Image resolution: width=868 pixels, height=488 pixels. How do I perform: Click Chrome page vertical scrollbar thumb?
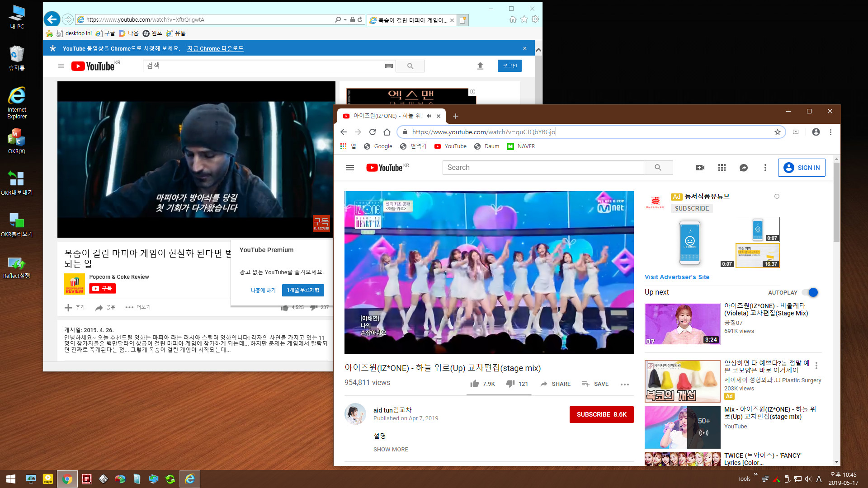tap(836, 202)
